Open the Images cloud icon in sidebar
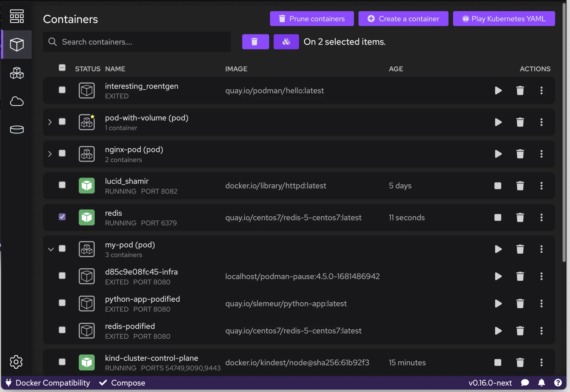Viewport: 570px width, 392px height. click(x=17, y=101)
